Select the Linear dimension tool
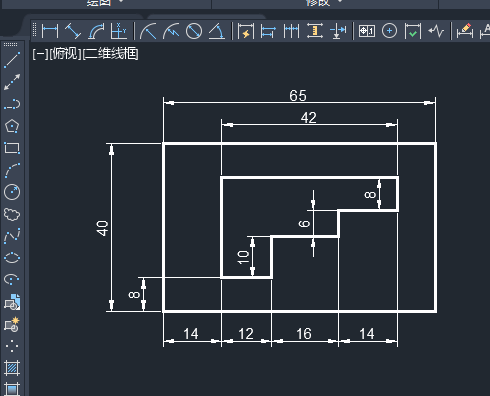This screenshot has width=490, height=396. (50, 31)
